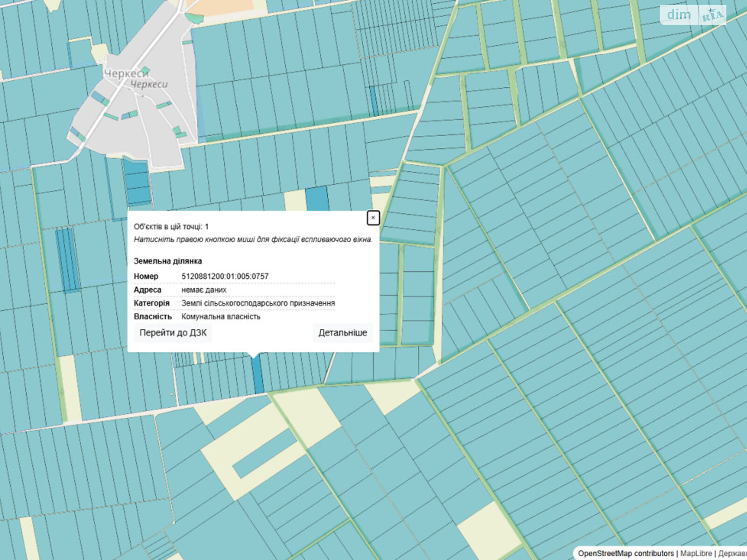Viewport: 747px width, 560px height.
Task: Click the cadastral number 5120881200:01:005:0757
Action: point(225,276)
